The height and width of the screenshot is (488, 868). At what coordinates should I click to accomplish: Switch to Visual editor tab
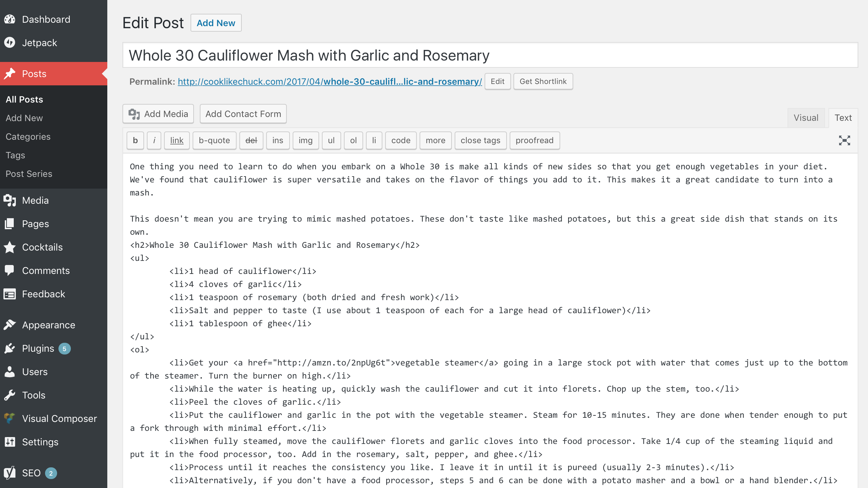coord(806,117)
